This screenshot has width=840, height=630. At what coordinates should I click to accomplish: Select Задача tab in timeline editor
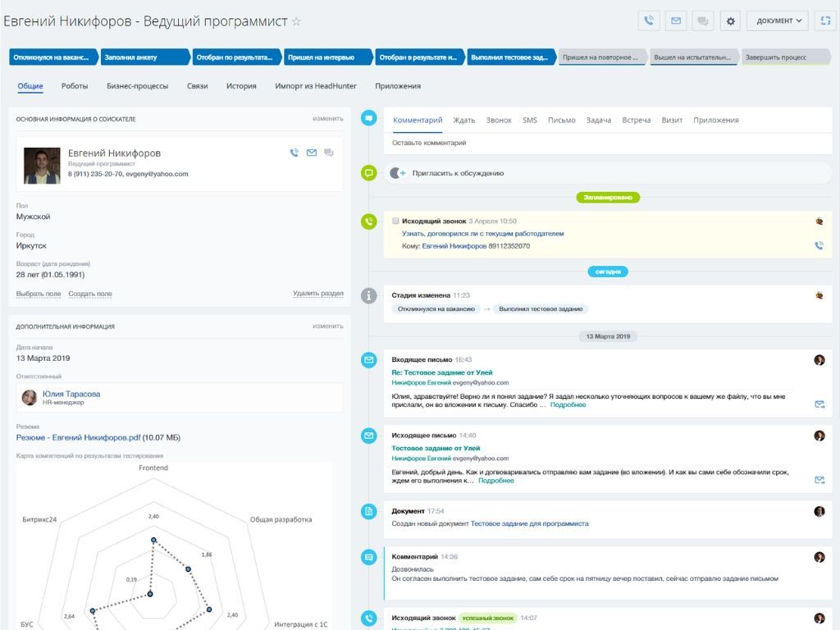point(598,120)
